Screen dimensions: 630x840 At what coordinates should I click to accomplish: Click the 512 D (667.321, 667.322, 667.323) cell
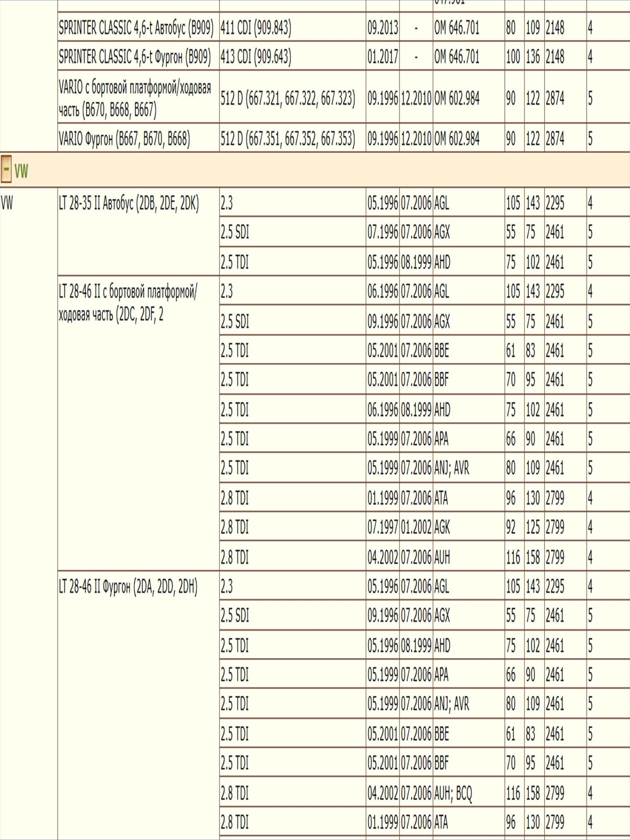[x=288, y=98]
